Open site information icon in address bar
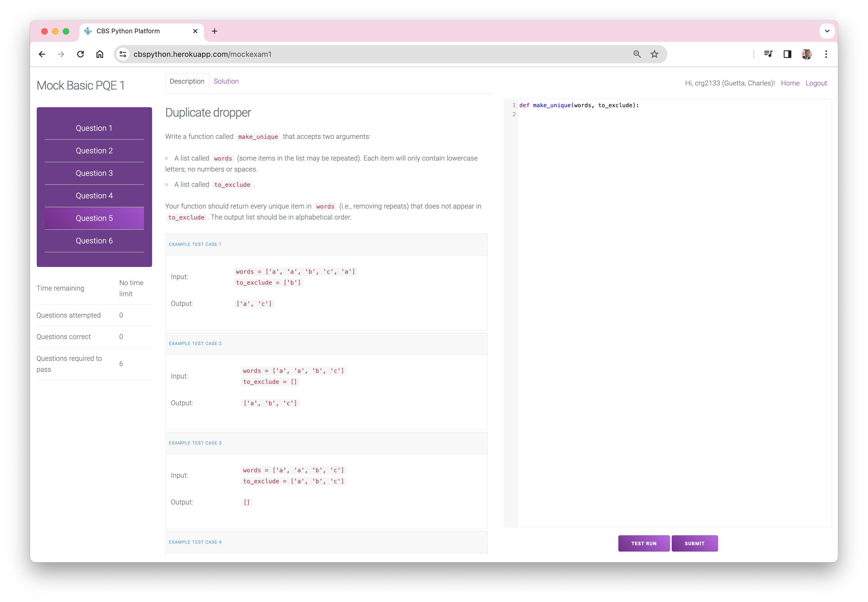Screen dimensions: 868x602 123,54
